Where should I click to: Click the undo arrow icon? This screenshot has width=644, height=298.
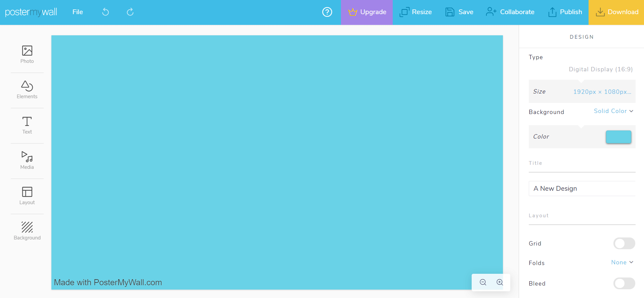click(x=105, y=12)
